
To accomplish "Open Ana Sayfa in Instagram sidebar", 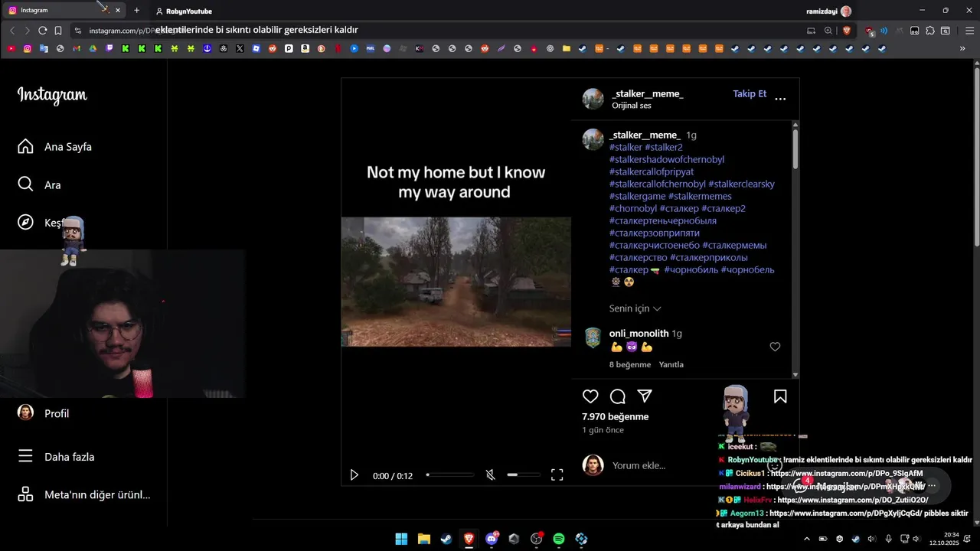I will (55, 147).
